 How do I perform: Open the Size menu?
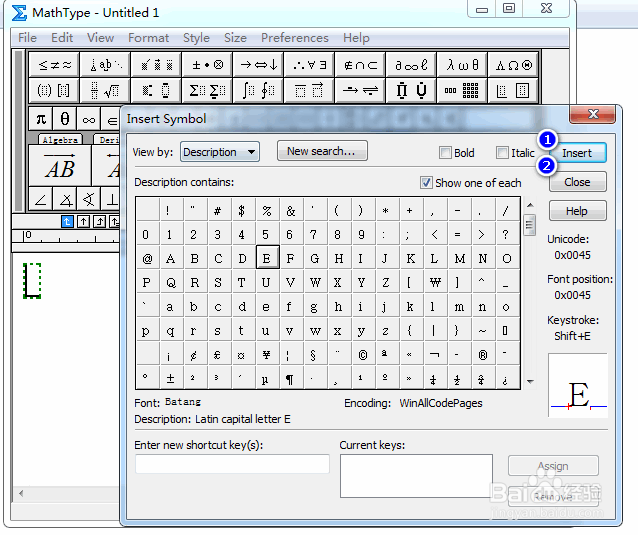pos(235,38)
